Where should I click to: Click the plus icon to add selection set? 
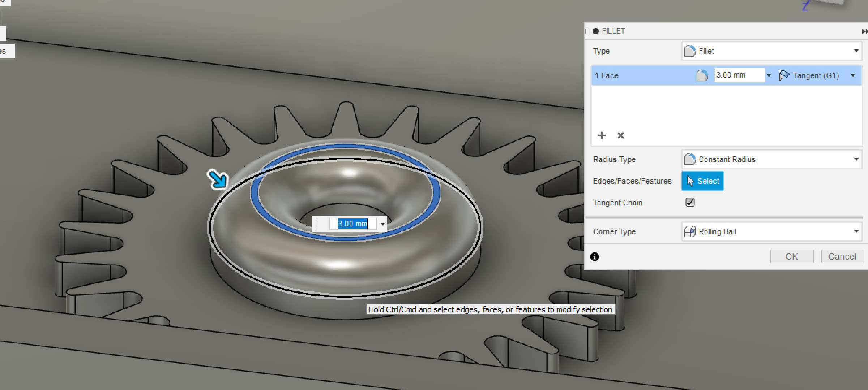click(602, 135)
